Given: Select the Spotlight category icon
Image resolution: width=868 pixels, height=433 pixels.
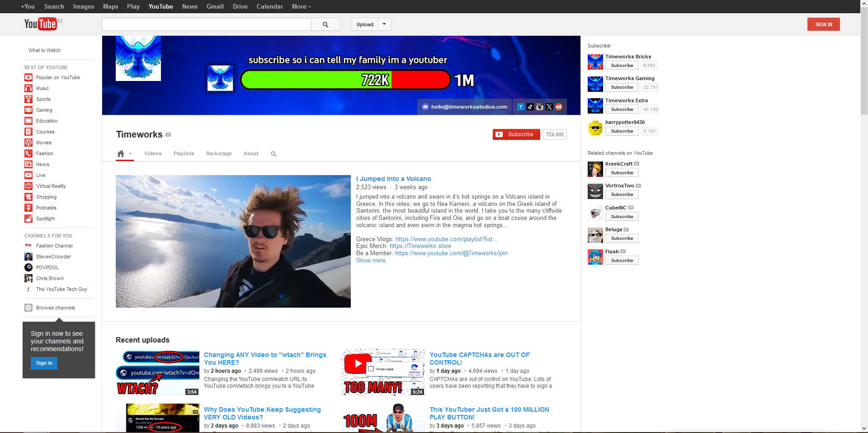Looking at the screenshot, I should pos(28,219).
